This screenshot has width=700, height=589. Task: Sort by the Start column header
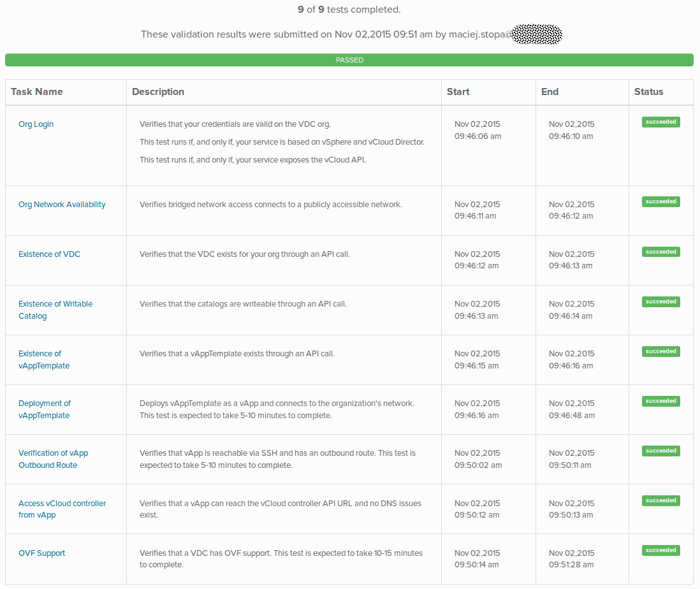click(x=458, y=92)
